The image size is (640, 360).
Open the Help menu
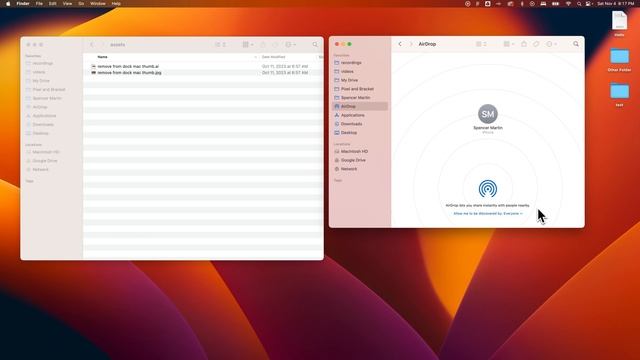(116, 4)
